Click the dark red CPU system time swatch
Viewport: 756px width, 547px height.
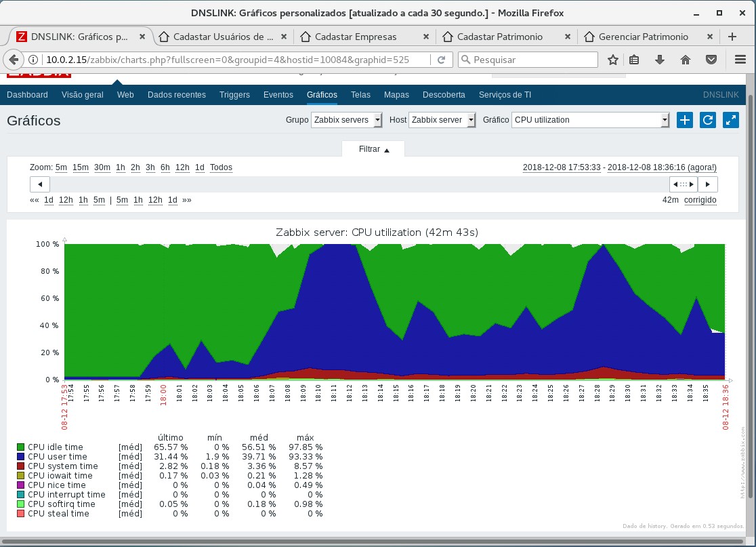coord(20,466)
